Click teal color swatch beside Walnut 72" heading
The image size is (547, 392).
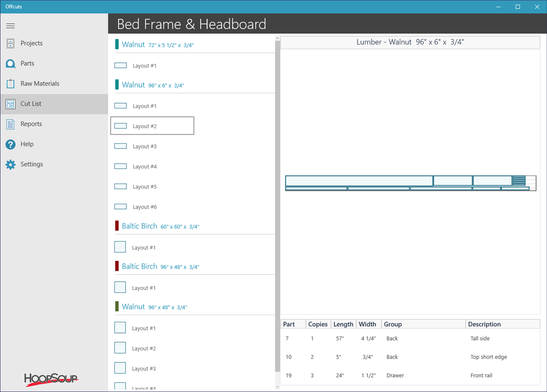pos(117,44)
